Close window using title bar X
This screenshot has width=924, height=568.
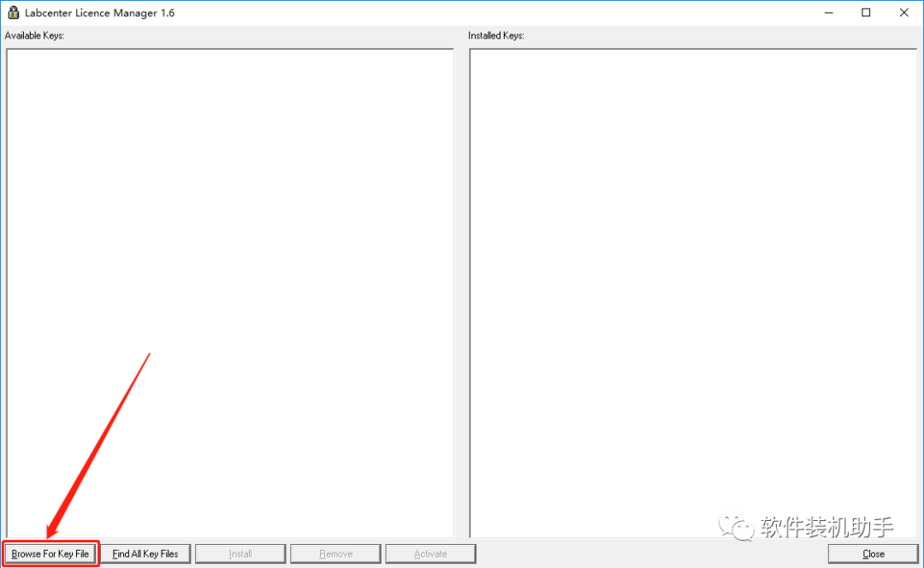click(904, 12)
